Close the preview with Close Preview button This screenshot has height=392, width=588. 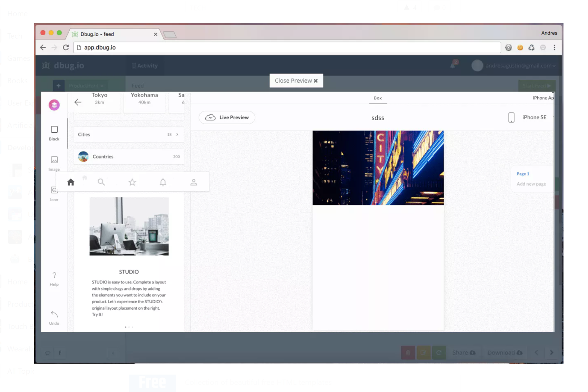pyautogui.click(x=296, y=81)
